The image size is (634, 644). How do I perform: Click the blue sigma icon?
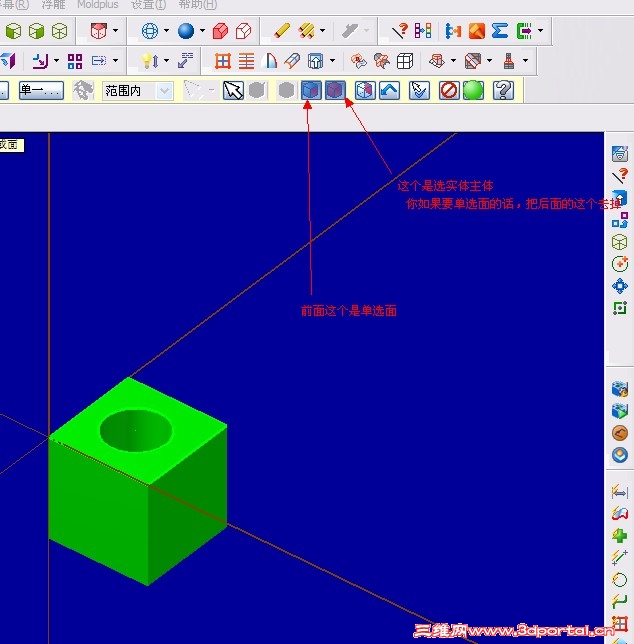(500, 31)
